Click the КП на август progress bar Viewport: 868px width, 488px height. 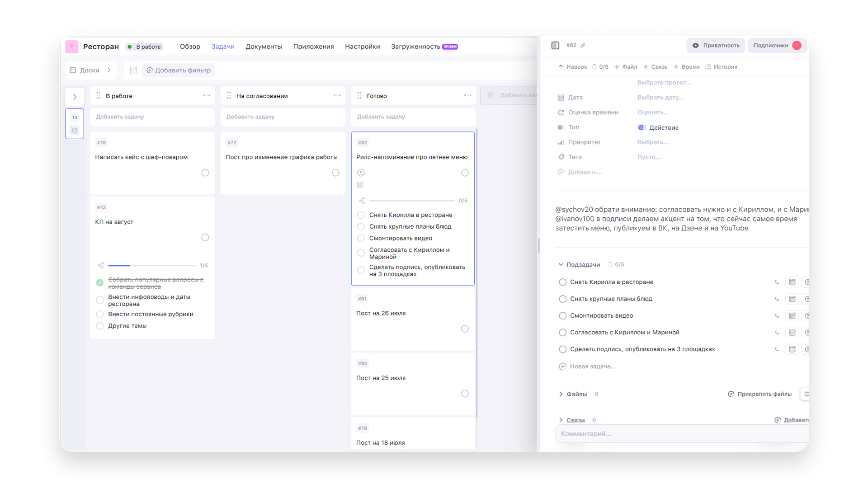pyautogui.click(x=152, y=265)
